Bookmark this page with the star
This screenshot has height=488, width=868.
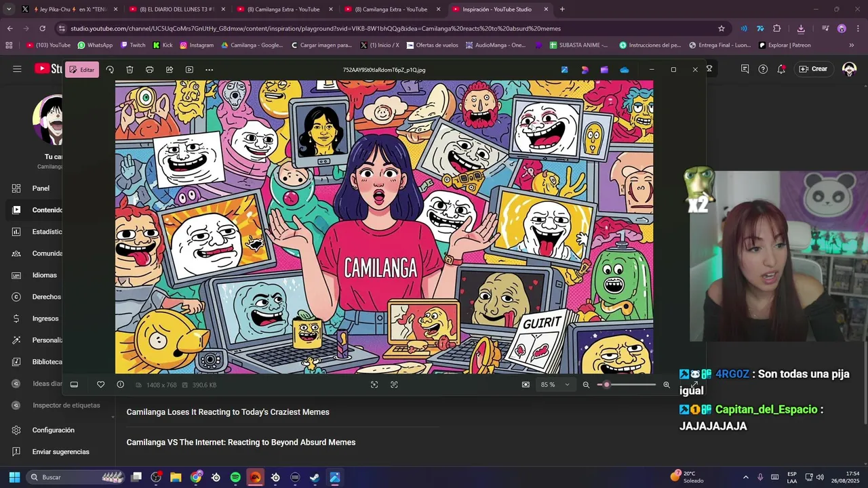click(x=722, y=28)
